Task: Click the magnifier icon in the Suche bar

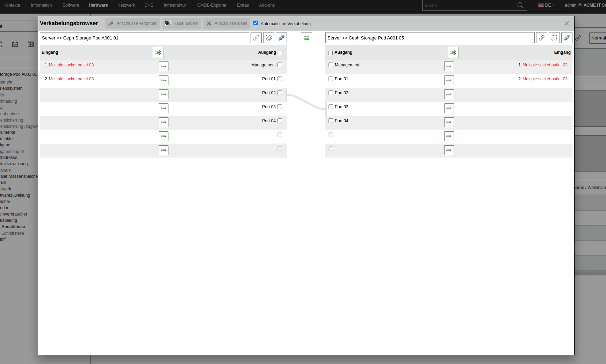Action: point(520,5)
